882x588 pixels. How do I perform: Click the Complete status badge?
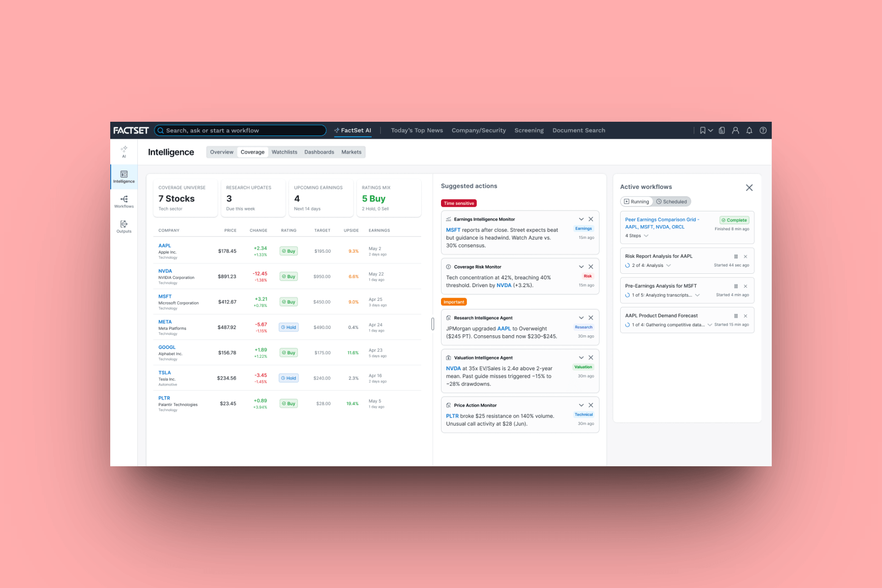click(x=734, y=220)
